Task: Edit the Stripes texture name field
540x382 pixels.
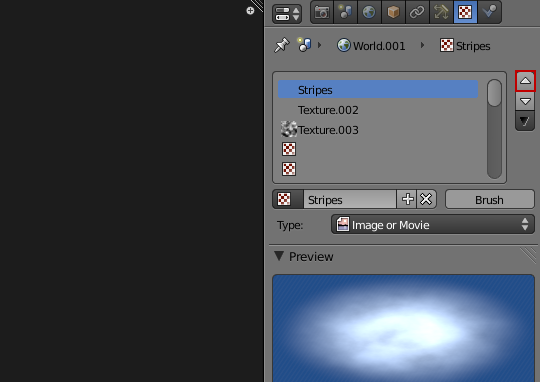Action: [350, 199]
